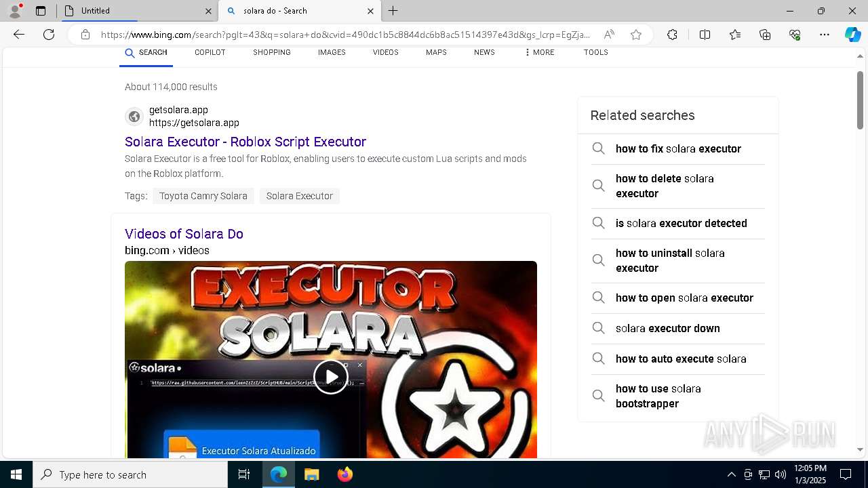868x488 pixels.
Task: Open the VIDEOS results tab
Action: [386, 53]
